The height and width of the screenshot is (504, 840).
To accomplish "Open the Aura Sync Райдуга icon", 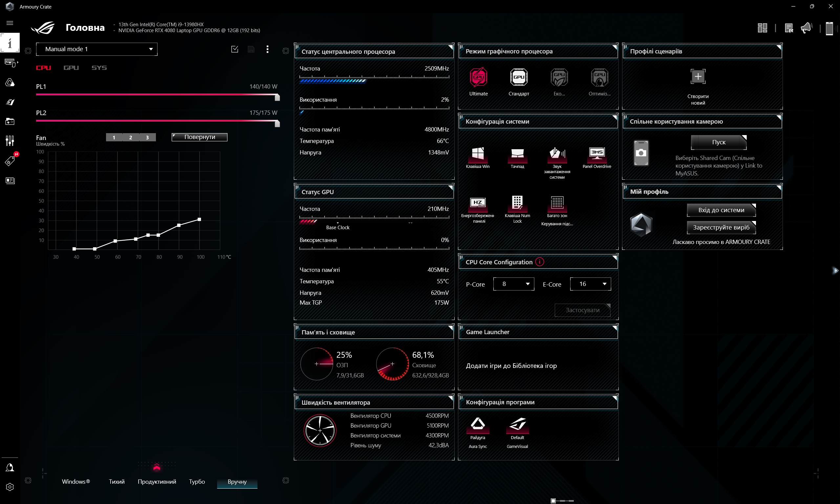I will tap(478, 424).
